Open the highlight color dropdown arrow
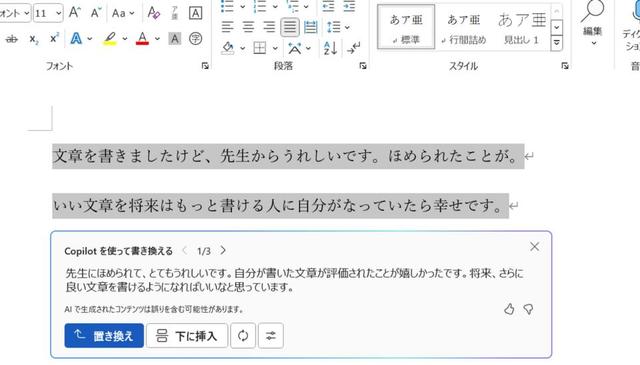 tap(125, 39)
